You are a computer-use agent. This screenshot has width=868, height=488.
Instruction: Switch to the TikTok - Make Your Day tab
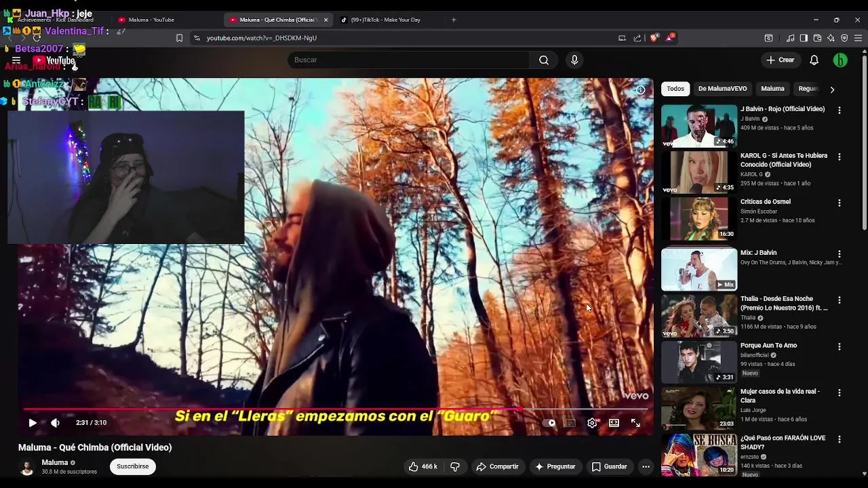pyautogui.click(x=385, y=20)
